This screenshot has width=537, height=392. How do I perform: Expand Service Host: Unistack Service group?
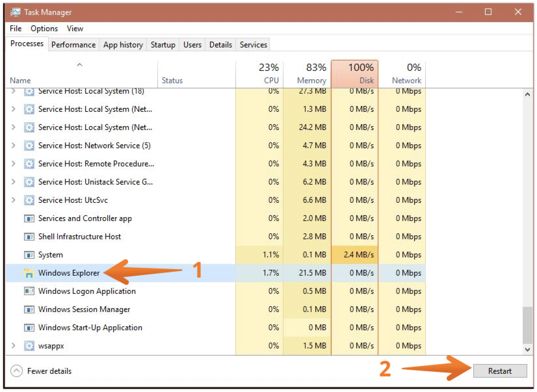pyautogui.click(x=14, y=182)
